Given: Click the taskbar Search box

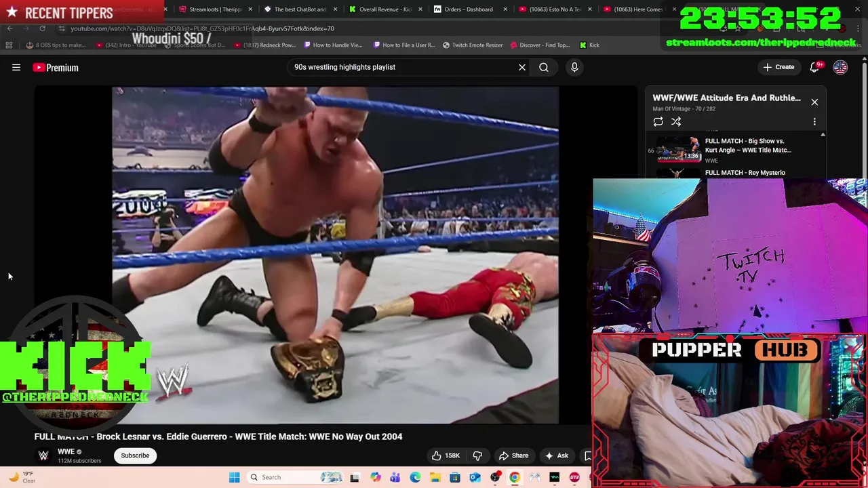Looking at the screenshot, I should 296,477.
